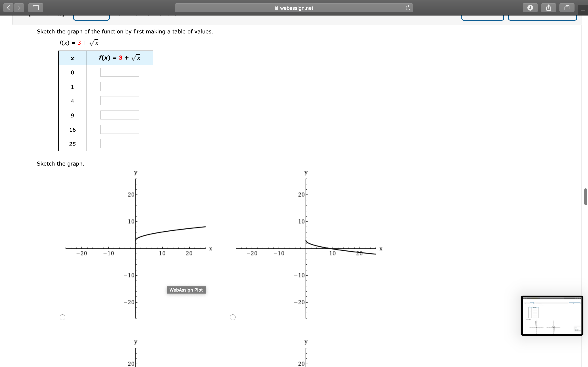Click the f(x) input for x = 16

pos(120,129)
